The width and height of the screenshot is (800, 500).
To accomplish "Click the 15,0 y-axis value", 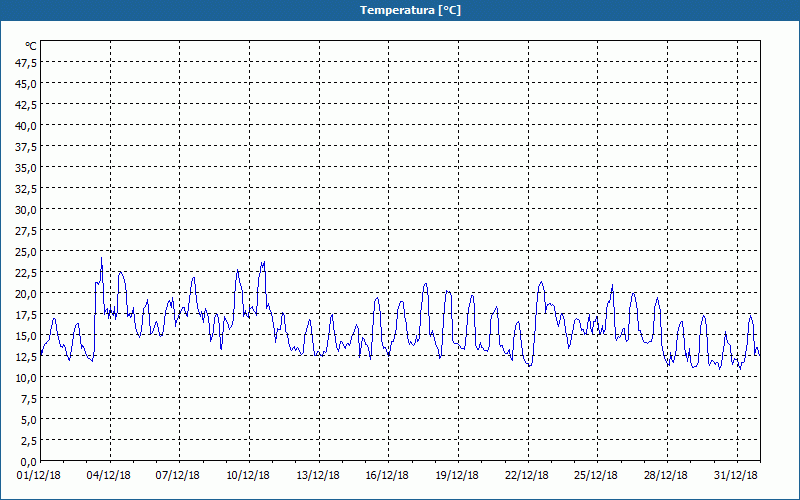I will 27,336.
